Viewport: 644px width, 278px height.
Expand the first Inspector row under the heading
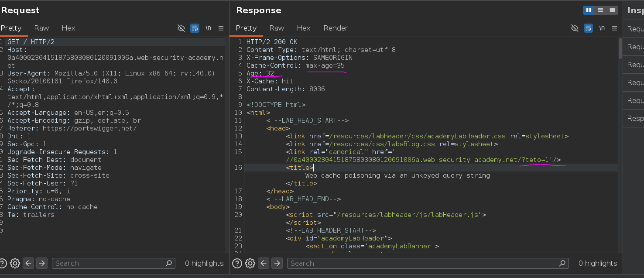(x=634, y=29)
